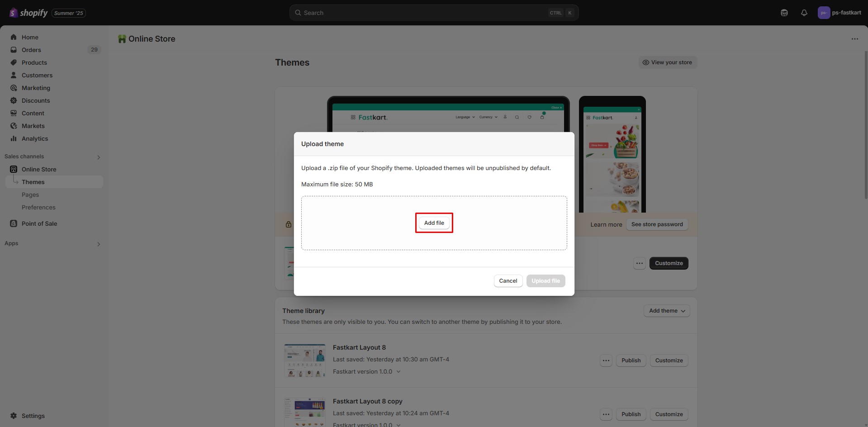Click the Products tag icon

14,62
